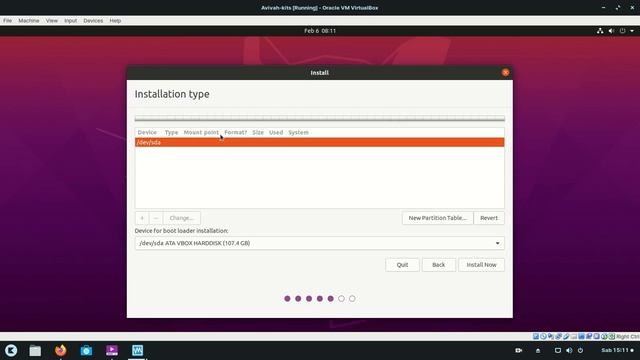Click the VirtualBox audio indicator icon

click(551, 336)
